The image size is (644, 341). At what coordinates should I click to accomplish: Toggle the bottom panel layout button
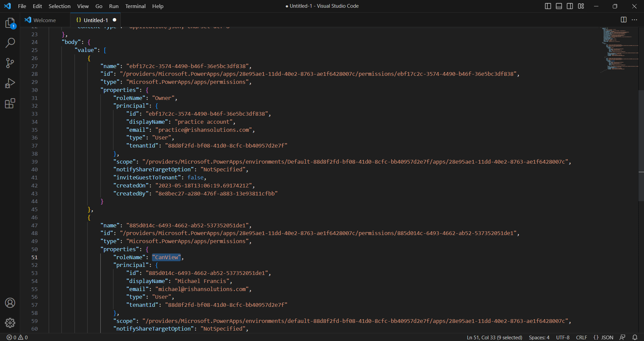[559, 6]
